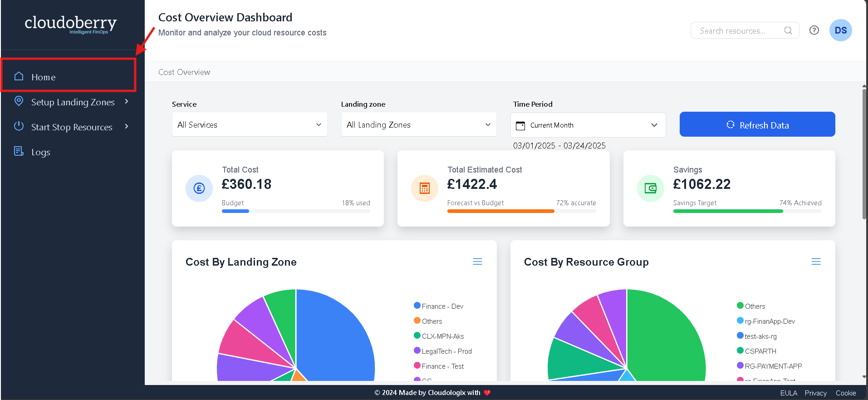Toggle RG-PAYMENT-APP legend entry
This screenshot has height=400, width=868.
point(770,366)
